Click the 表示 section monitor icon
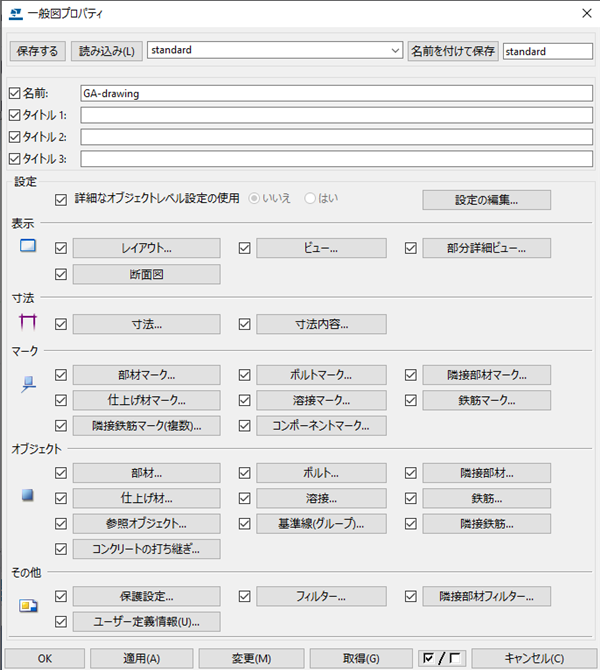600x670 pixels. 28,246
